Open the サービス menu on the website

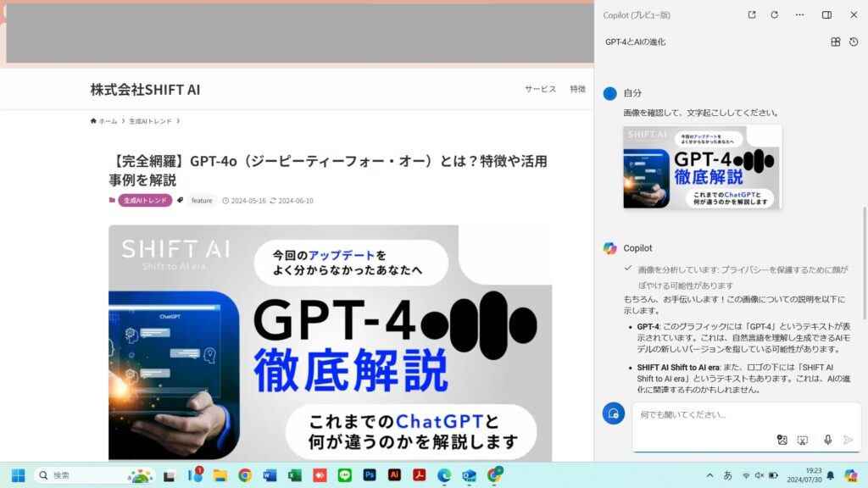540,89
